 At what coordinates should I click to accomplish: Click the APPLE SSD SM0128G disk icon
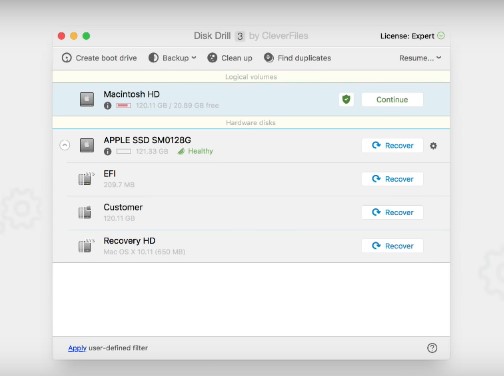[x=87, y=145]
